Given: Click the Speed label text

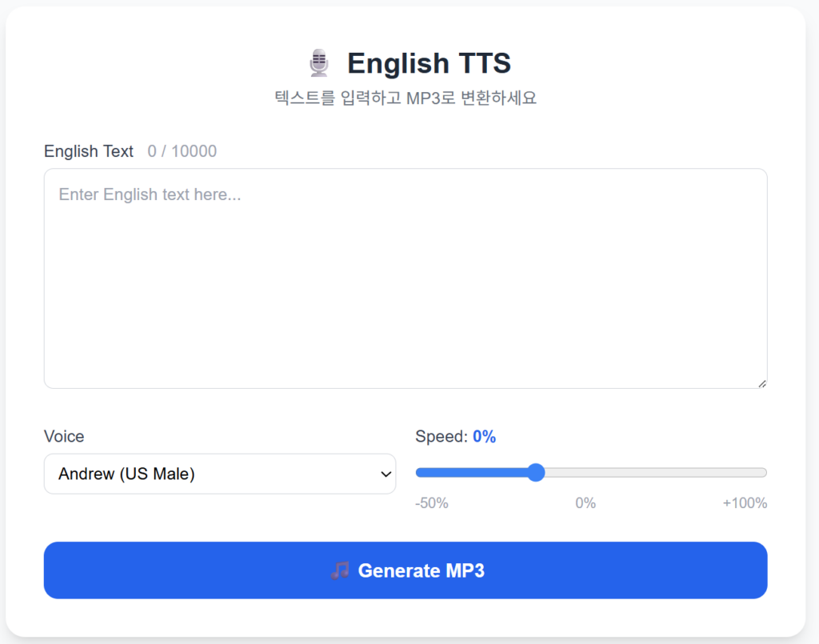Looking at the screenshot, I should point(441,436).
